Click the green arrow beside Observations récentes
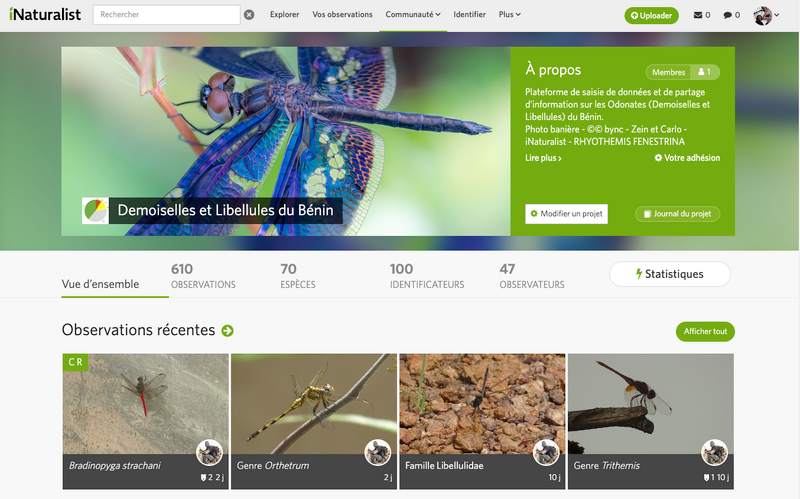Screen dimensions: 800x499 pos(227,331)
